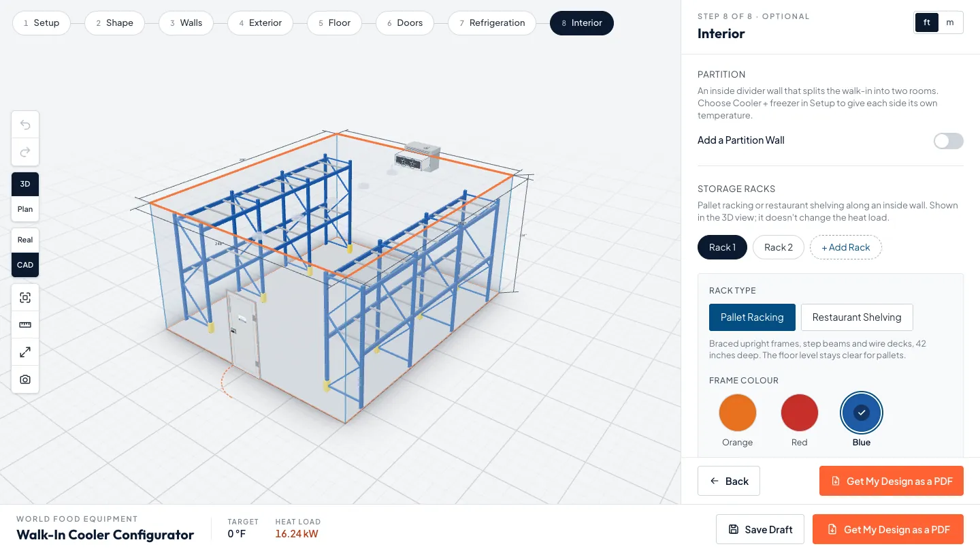Image resolution: width=980 pixels, height=553 pixels.
Task: Go to step 4 Exterior
Action: 260,22
